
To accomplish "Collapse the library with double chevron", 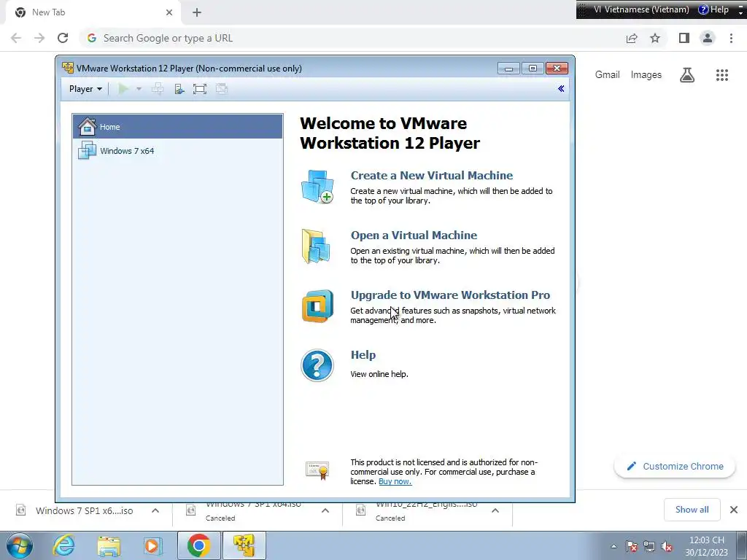I will (x=561, y=88).
